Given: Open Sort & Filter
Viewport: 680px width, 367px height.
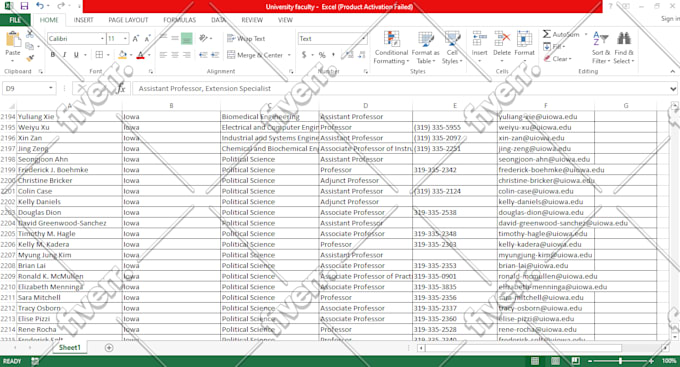Looking at the screenshot, I should [x=601, y=48].
